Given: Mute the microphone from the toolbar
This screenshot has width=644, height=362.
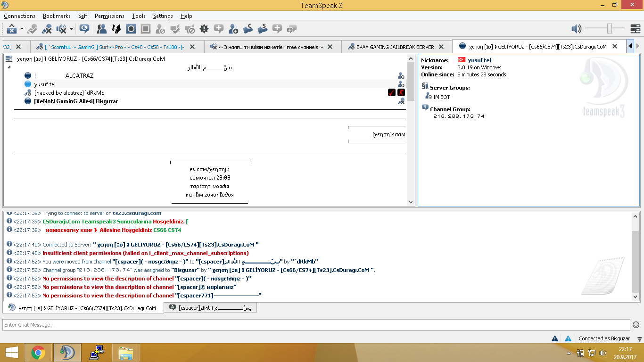Looking at the screenshot, I should 47,29.
